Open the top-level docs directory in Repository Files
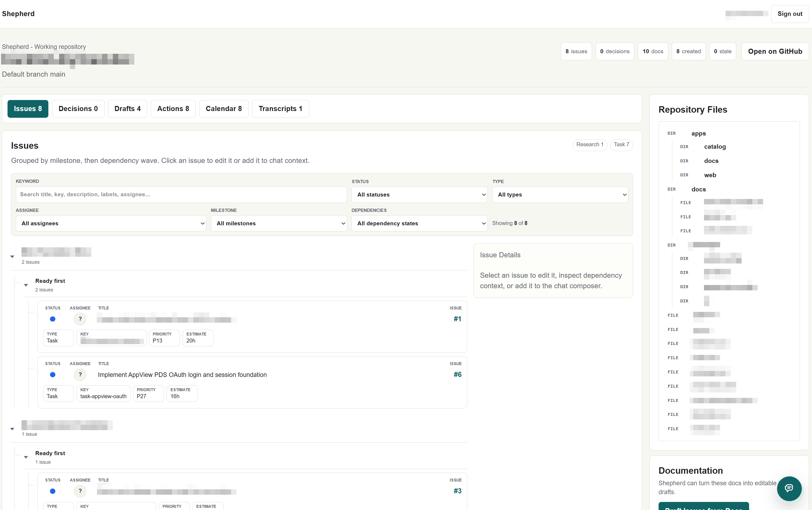The width and height of the screenshot is (812, 510). [698, 189]
